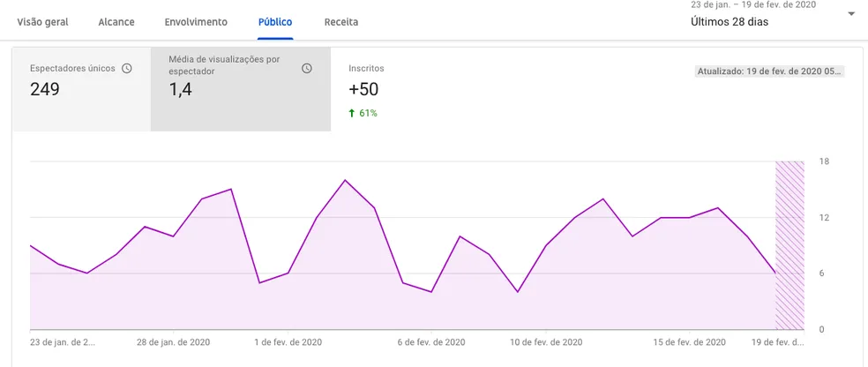Click clock icon beside Média de visualizações

(307, 68)
